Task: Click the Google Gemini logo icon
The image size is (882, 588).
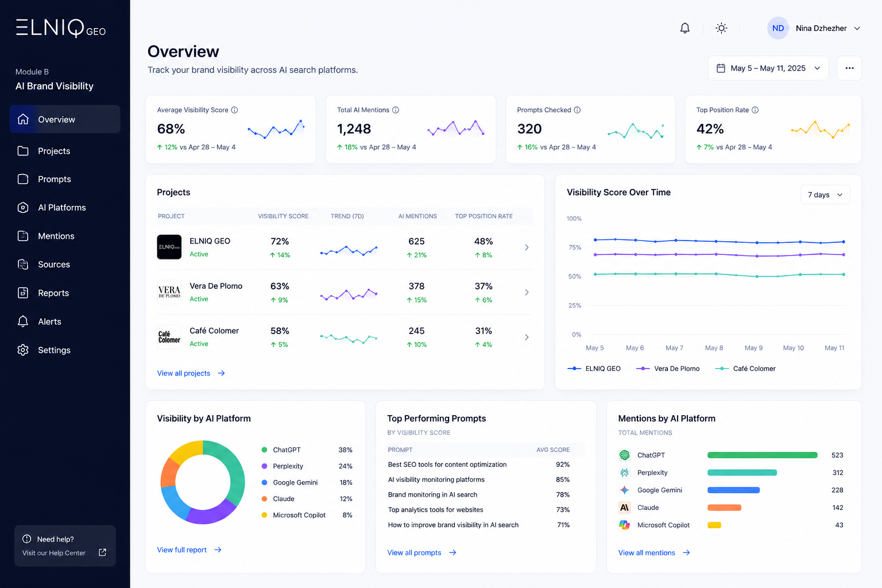Action: [x=625, y=490]
